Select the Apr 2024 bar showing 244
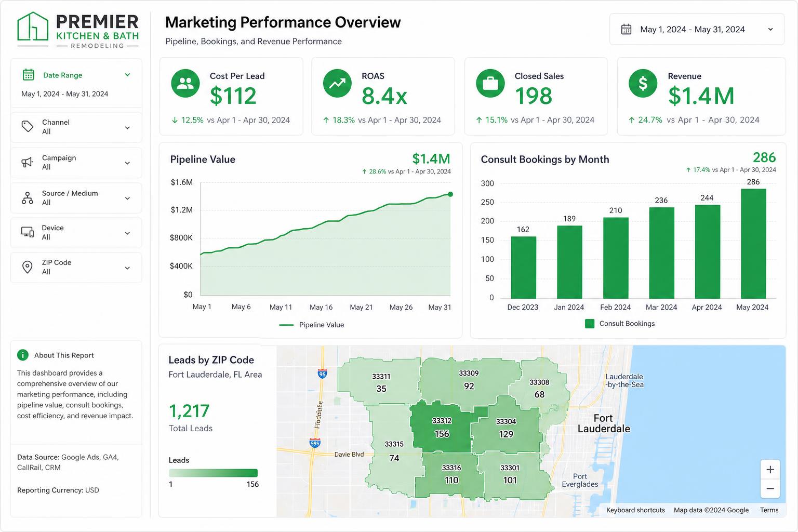This screenshot has height=532, width=798. [x=708, y=251]
